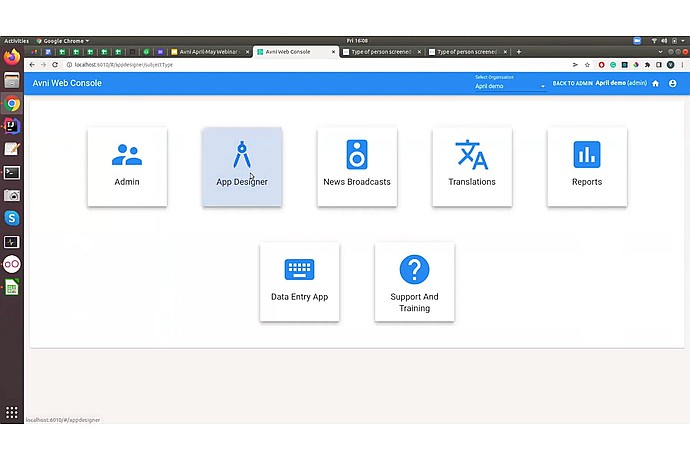Click the Zoom indicator in the system tray
The height and width of the screenshot is (460, 690).
(x=637, y=41)
